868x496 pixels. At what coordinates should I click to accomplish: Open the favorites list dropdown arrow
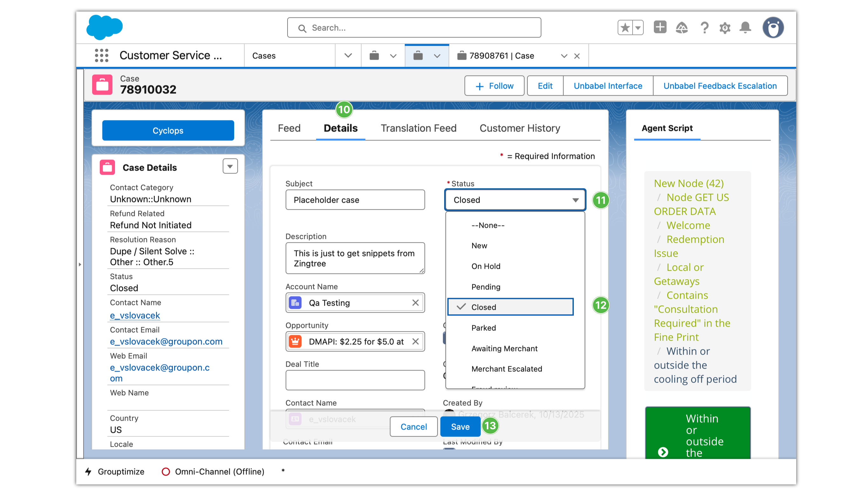(638, 28)
